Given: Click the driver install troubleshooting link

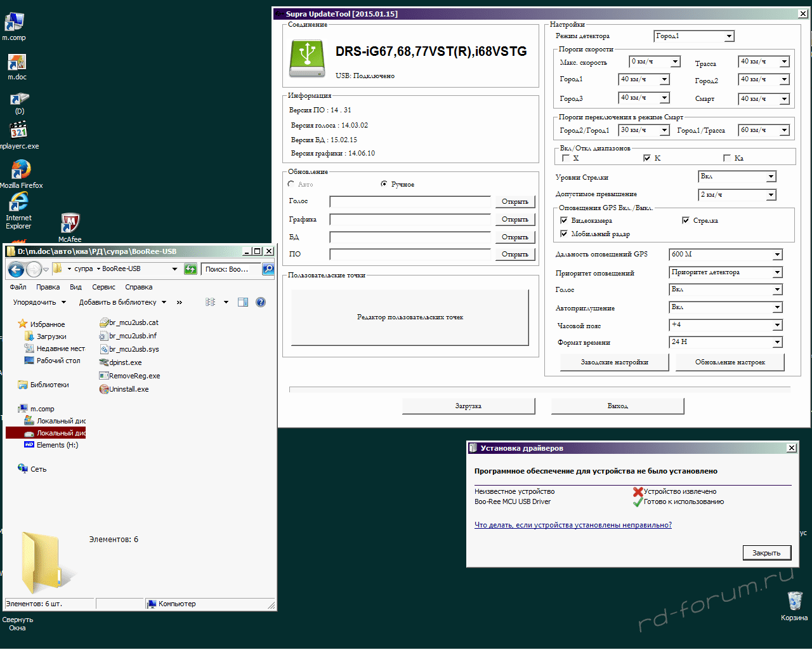Looking at the screenshot, I should 573,525.
